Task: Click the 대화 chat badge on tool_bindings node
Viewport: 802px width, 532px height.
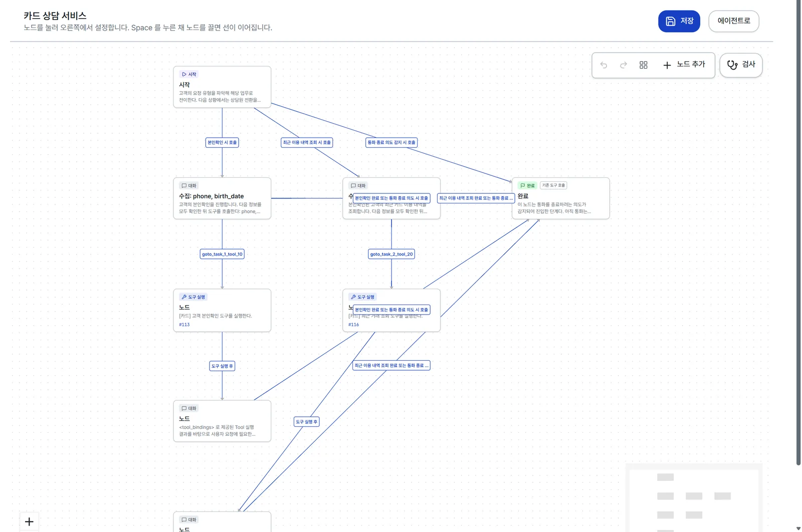Action: pyautogui.click(x=189, y=408)
